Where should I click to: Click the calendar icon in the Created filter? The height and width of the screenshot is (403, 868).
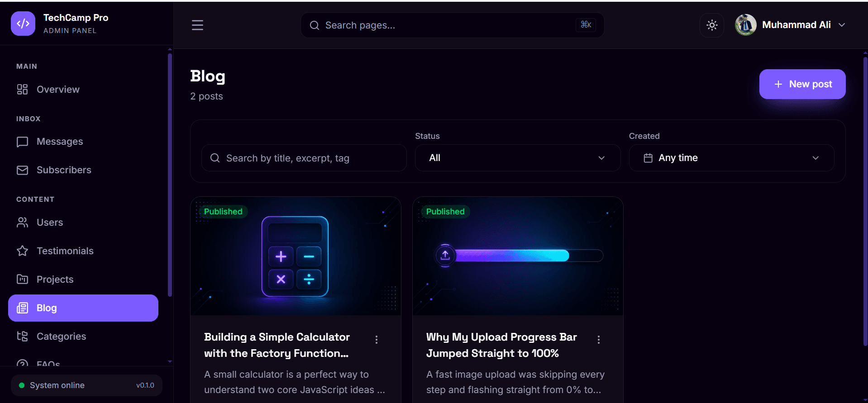coord(648,158)
